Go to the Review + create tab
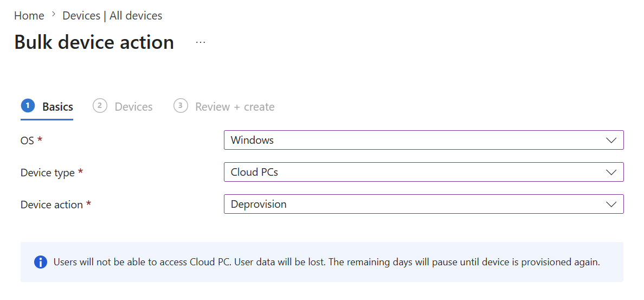 click(235, 107)
